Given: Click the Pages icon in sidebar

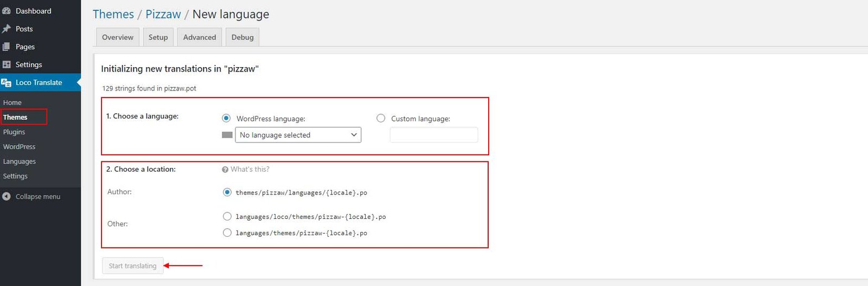Looking at the screenshot, I should [7, 47].
